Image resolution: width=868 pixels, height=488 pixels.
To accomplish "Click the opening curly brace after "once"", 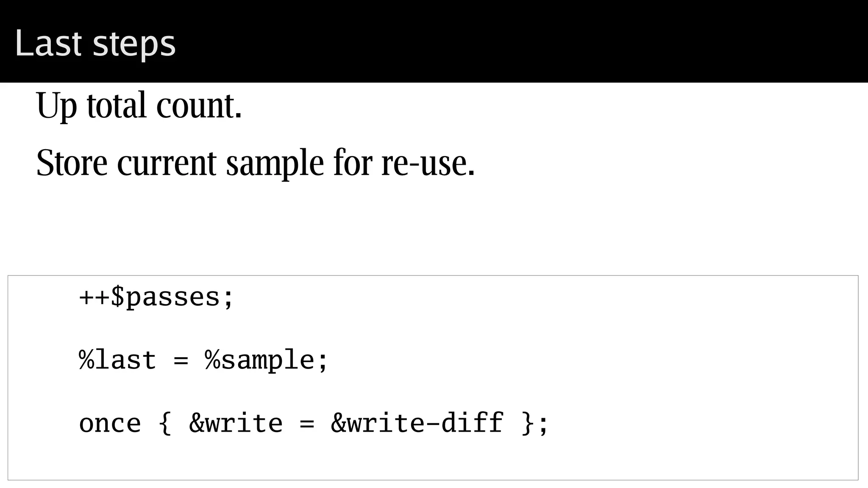I will pyautogui.click(x=165, y=423).
